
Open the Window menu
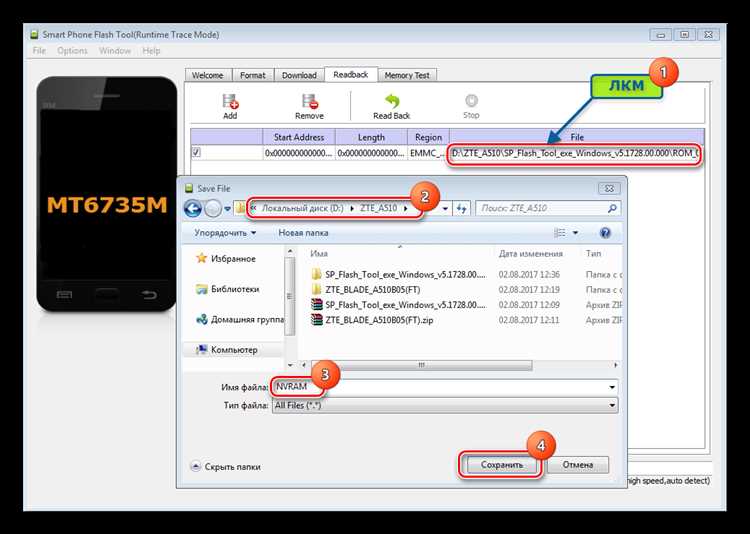tap(115, 51)
